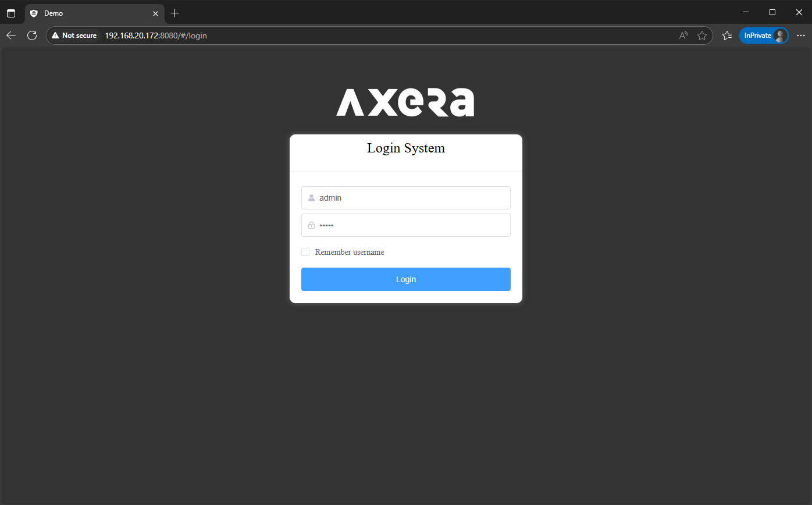This screenshot has height=505, width=812.
Task: Click the Login System heading
Action: point(406,148)
